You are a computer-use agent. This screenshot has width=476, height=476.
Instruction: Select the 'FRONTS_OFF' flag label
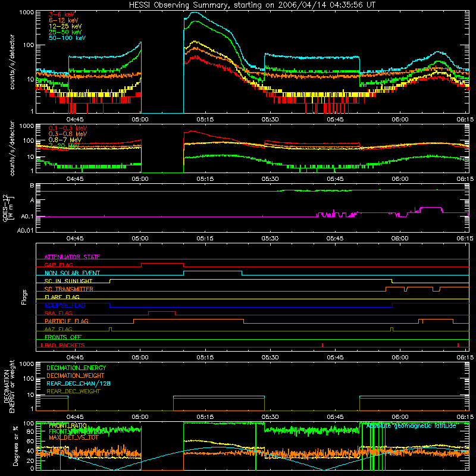63,337
